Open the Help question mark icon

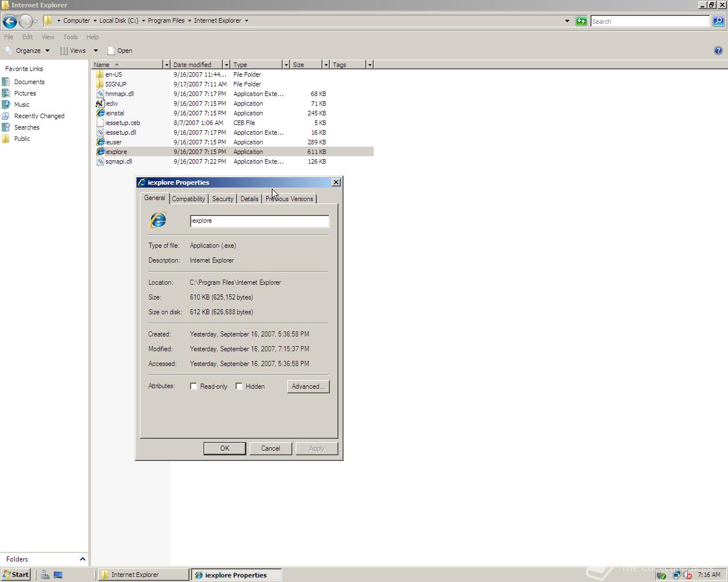[718, 51]
